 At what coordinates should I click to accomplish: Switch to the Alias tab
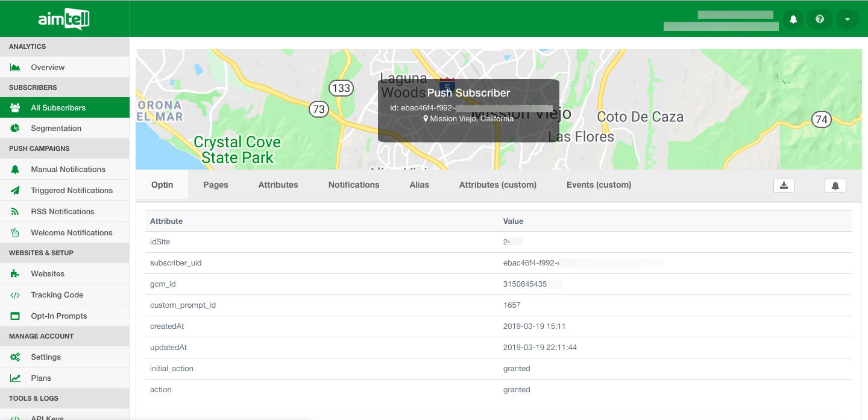coord(419,185)
